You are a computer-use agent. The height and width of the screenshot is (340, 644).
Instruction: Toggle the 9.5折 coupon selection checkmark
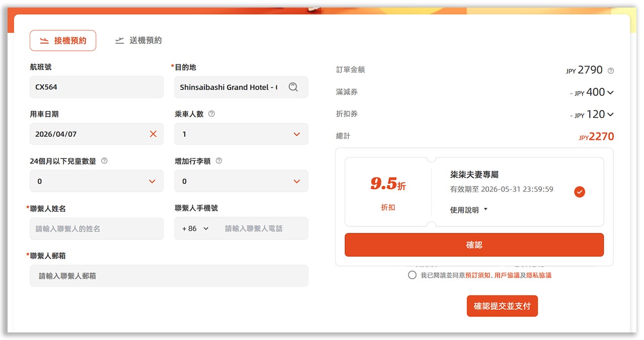[x=580, y=192]
